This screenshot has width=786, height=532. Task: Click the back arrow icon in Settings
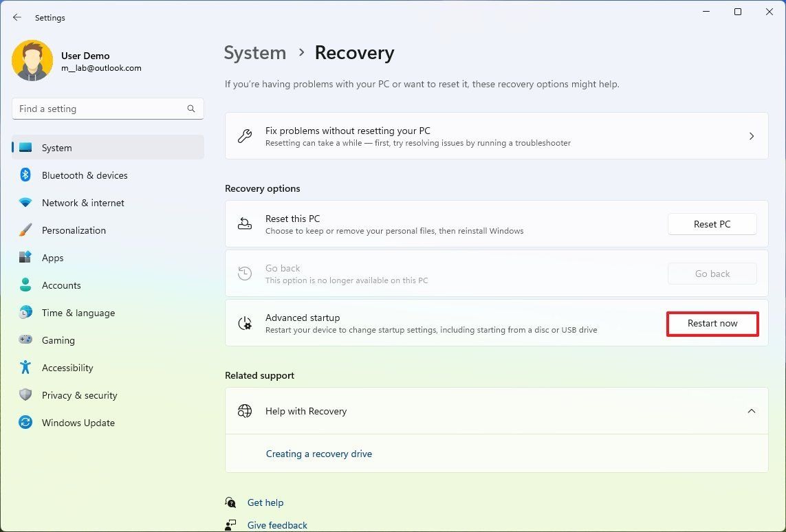click(17, 18)
